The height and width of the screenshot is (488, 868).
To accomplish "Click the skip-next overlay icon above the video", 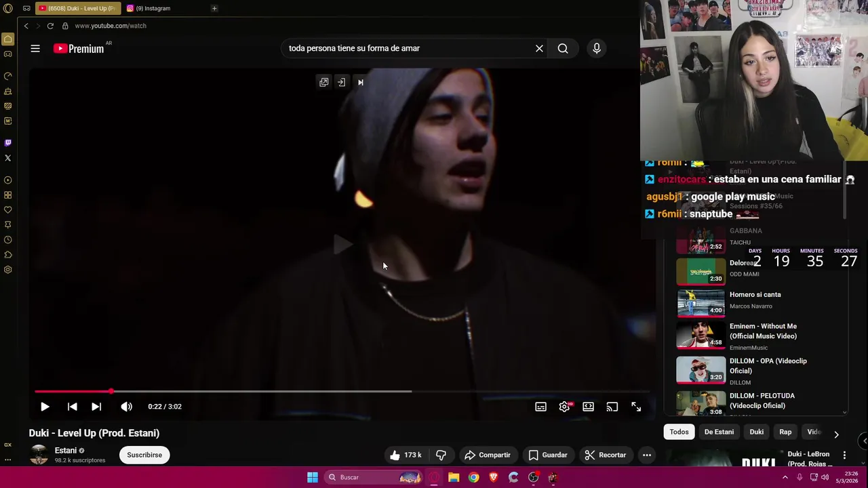I will pyautogui.click(x=360, y=82).
